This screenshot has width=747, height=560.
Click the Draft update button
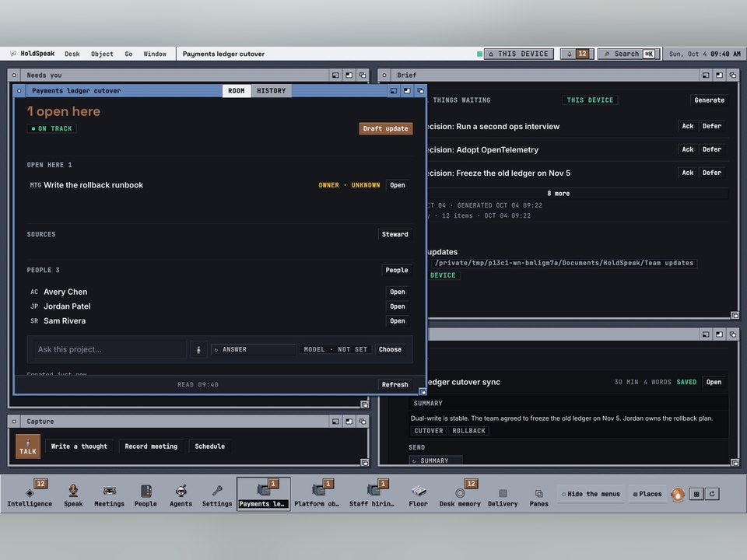(x=385, y=128)
